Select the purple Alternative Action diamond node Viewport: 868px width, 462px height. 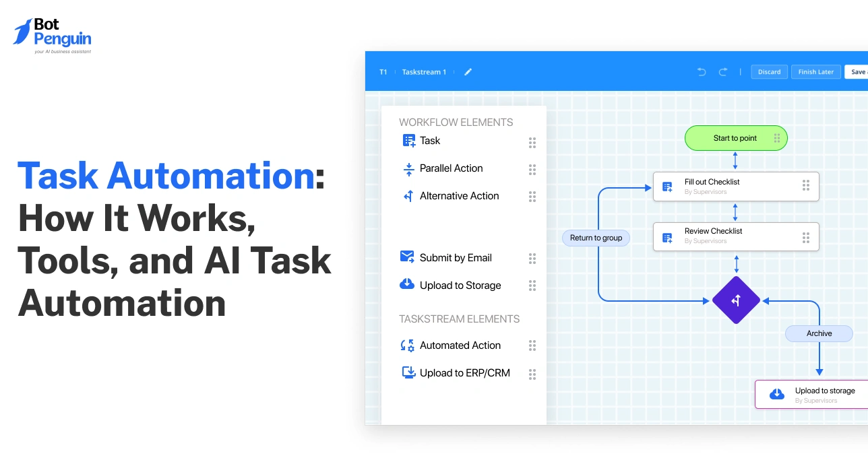736,300
